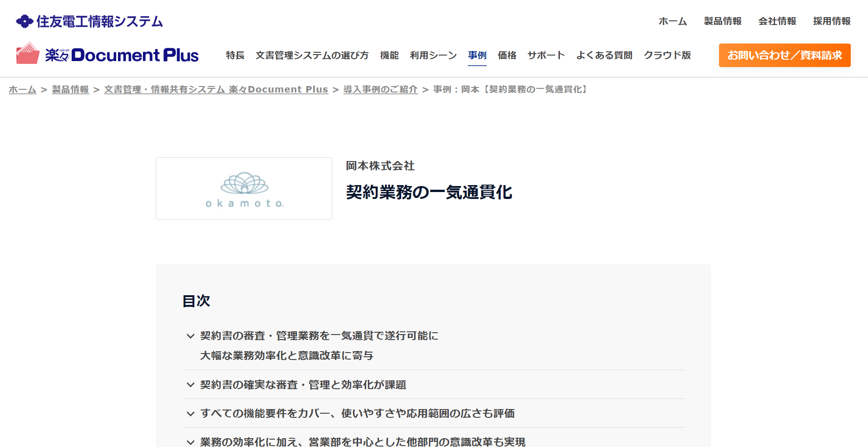Expand the すべての機能要件をカバー chevron item
Screen dimensions: 868x447
click(190, 413)
